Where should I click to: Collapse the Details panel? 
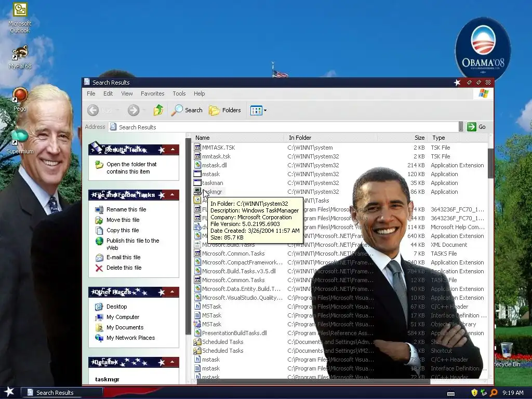coord(172,362)
